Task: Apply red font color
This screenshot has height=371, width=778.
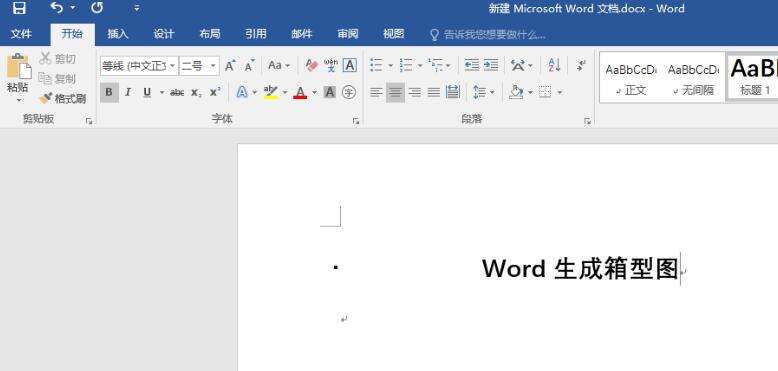Action: 300,92
